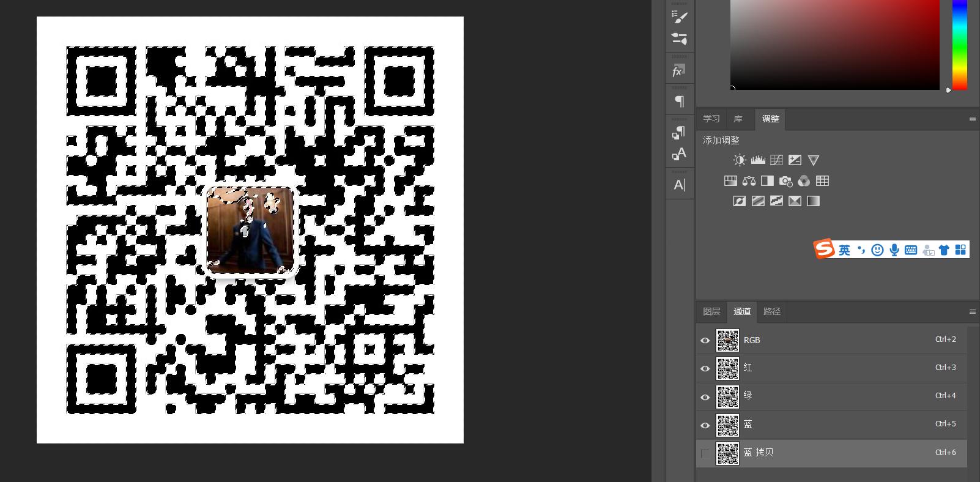Click the 绿 channel name
980x482 pixels.
(x=748, y=396)
